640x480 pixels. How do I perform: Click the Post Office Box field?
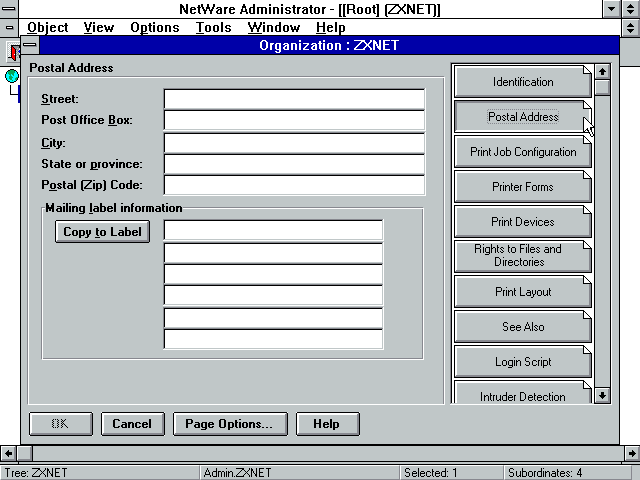click(x=294, y=120)
